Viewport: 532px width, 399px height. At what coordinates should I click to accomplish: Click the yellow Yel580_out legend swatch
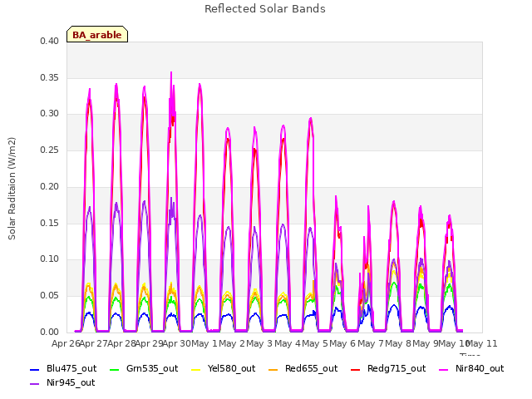pyautogui.click(x=196, y=369)
